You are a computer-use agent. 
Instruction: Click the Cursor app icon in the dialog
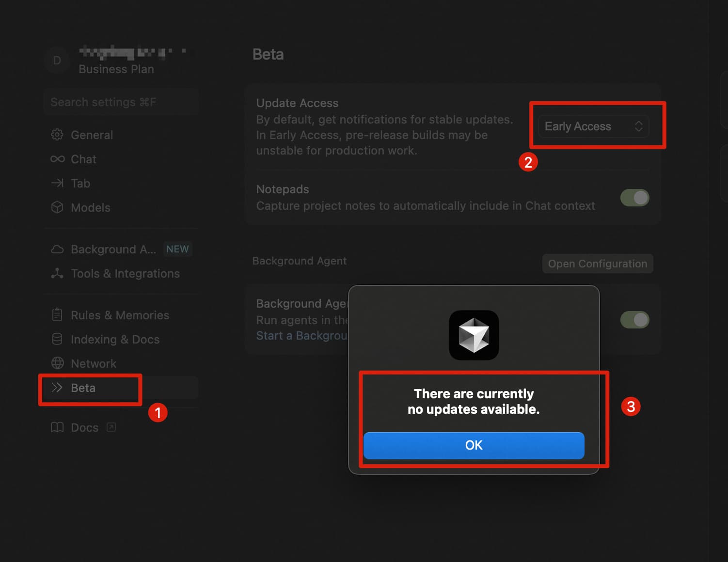(474, 335)
